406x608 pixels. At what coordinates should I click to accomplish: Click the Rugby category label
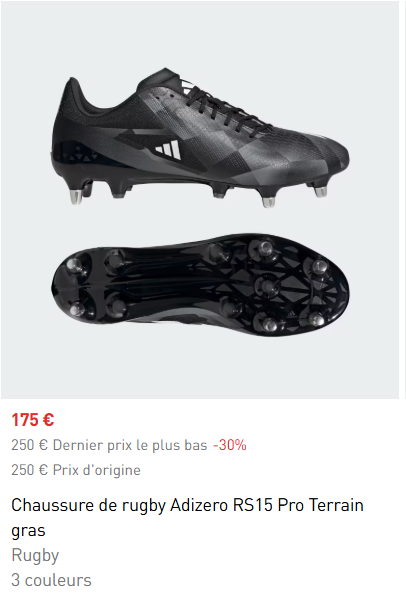(35, 555)
